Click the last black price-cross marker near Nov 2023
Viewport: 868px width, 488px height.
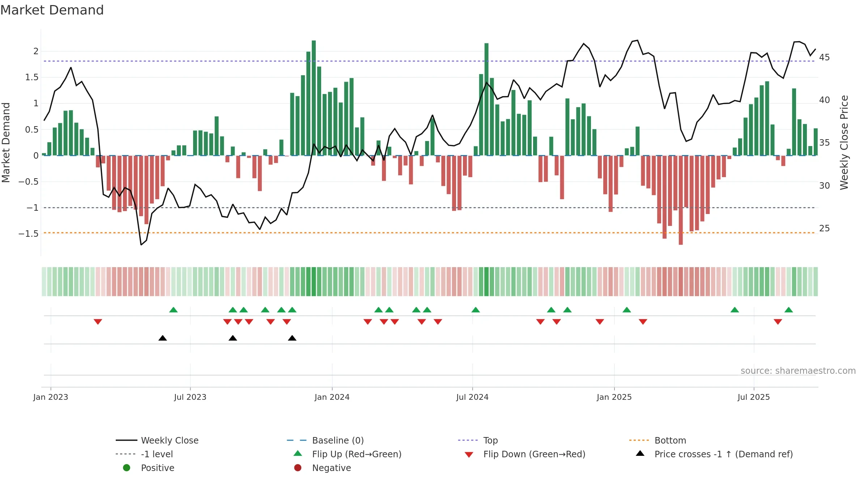coord(292,338)
